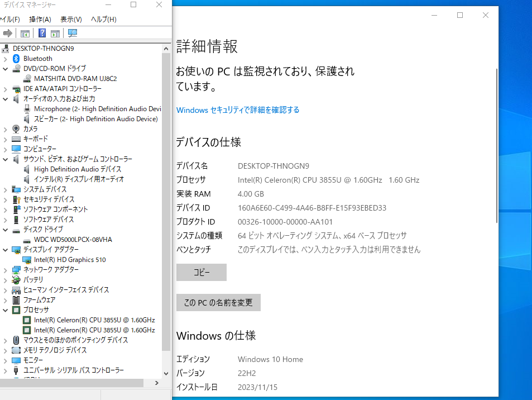The image size is (532, 400).
Task: Click the mouse and pointing devices icon
Action: pos(16,340)
